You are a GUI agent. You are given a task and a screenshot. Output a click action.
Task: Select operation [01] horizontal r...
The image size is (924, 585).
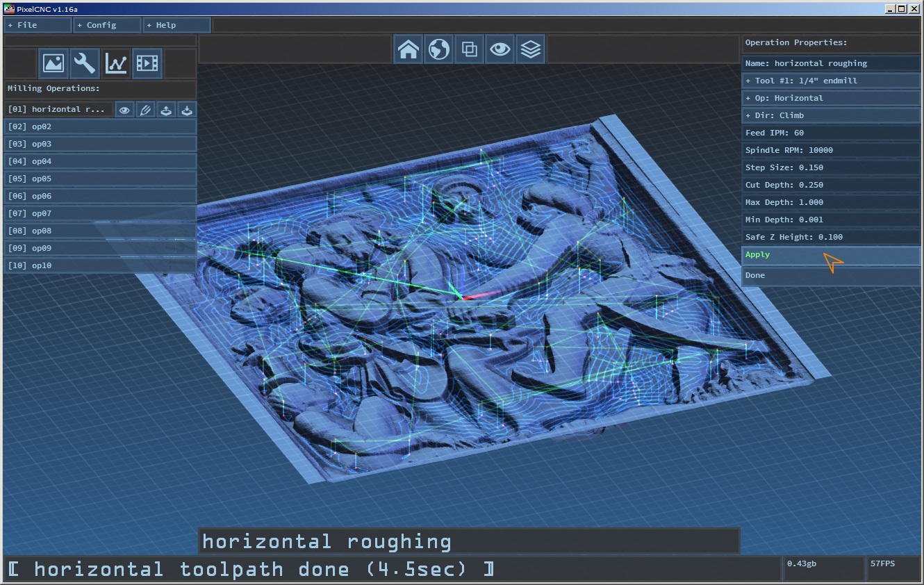click(x=58, y=110)
